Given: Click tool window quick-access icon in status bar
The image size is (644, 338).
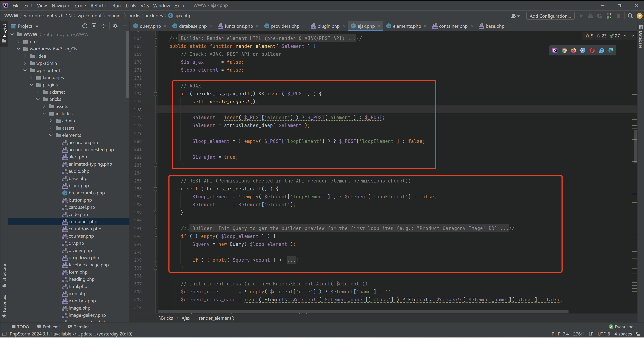Looking at the screenshot, I should [4, 334].
